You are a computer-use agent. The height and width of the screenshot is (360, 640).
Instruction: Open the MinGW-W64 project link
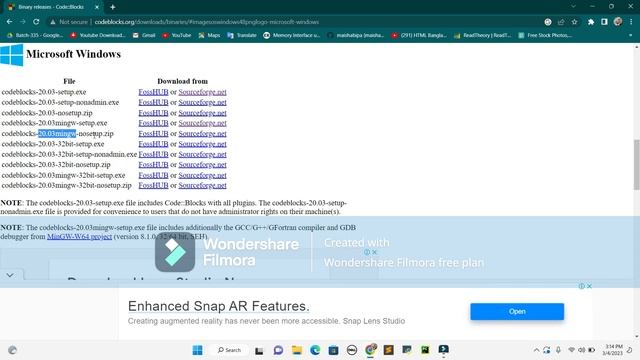[80, 237]
